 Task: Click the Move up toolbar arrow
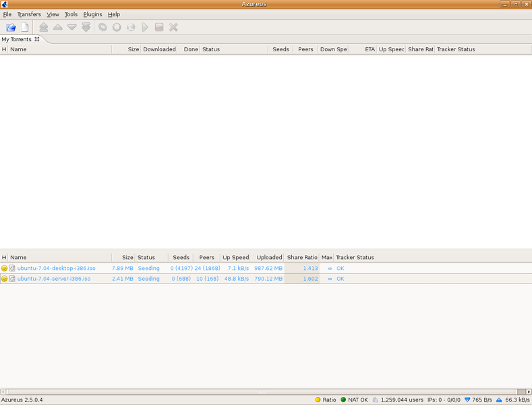pyautogui.click(x=58, y=27)
